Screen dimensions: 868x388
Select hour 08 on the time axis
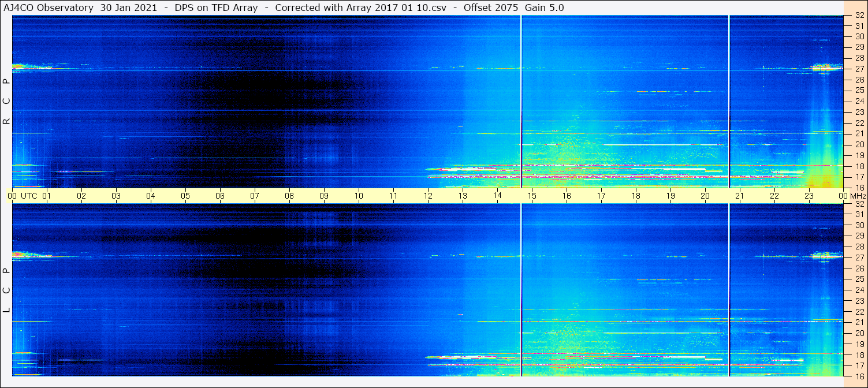(289, 196)
